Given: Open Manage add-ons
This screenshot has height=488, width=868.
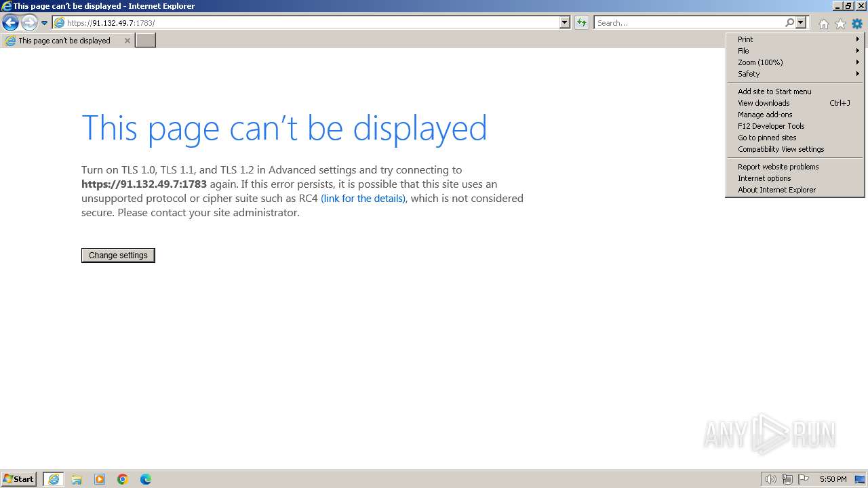Looking at the screenshot, I should [x=795, y=115].
